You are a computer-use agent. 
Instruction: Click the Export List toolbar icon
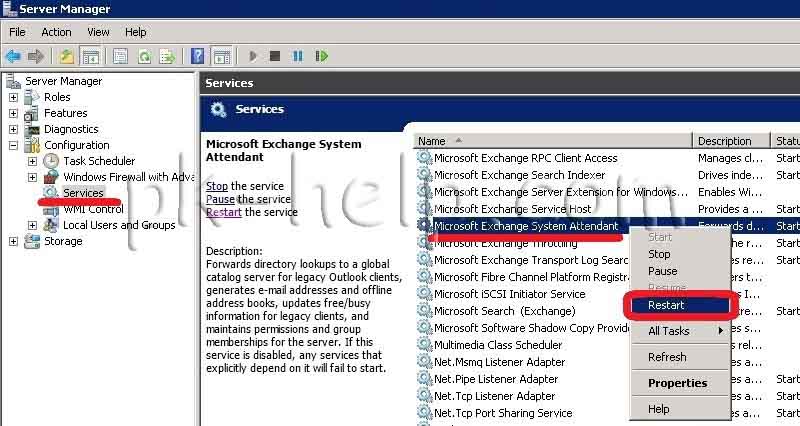point(167,56)
